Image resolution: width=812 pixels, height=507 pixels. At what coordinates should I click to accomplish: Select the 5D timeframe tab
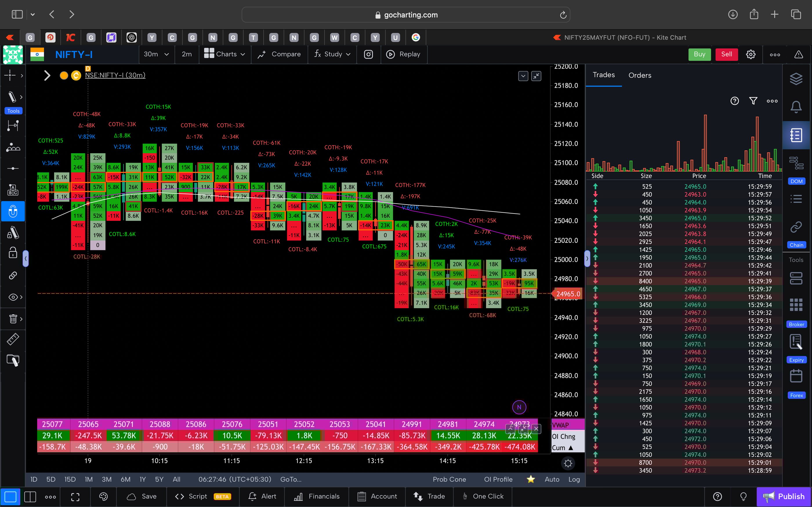tap(51, 479)
